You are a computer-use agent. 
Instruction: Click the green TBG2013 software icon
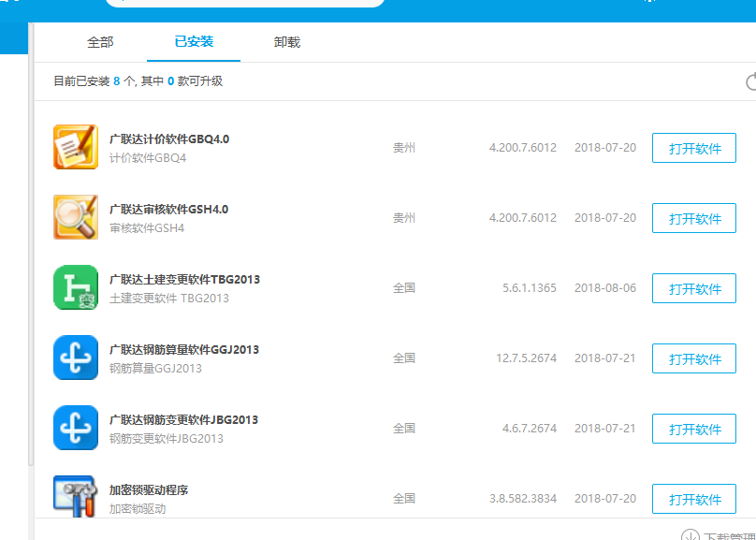[x=76, y=287]
